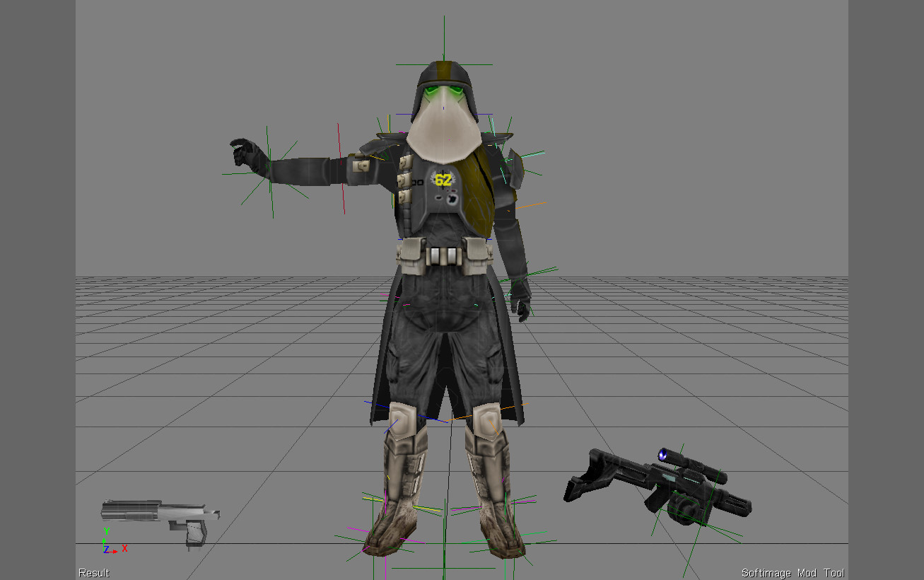924x580 pixels.
Task: Select the trooper's outstretched gloved hand
Action: (x=249, y=157)
